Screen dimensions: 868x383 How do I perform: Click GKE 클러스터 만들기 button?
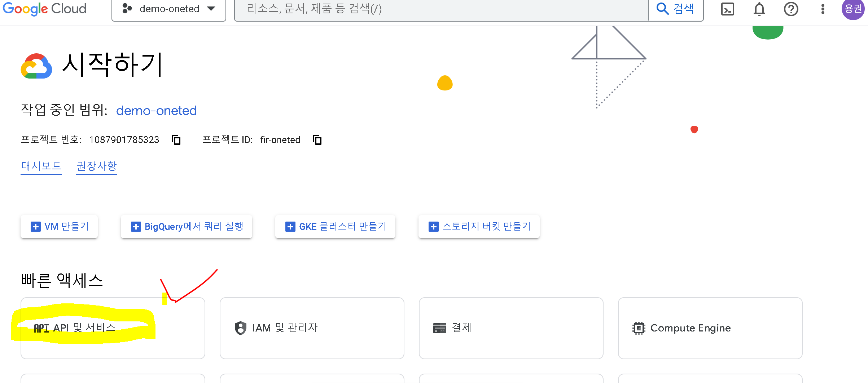(335, 227)
